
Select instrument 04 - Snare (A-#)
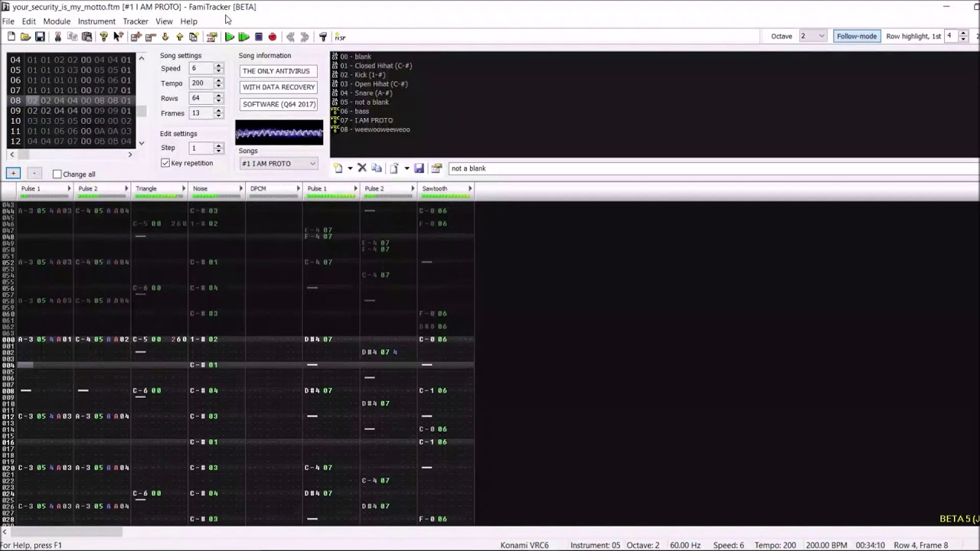click(x=367, y=93)
